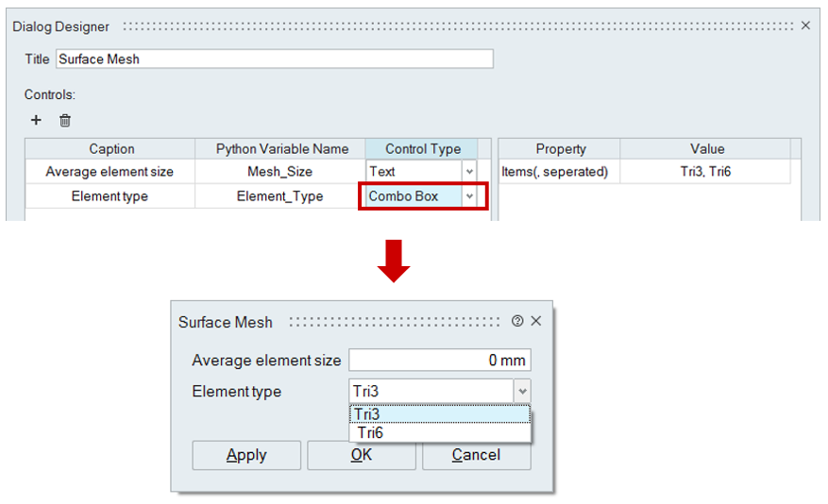The height and width of the screenshot is (504, 828).
Task: Close the Surface Mesh dialog
Action: 536,321
